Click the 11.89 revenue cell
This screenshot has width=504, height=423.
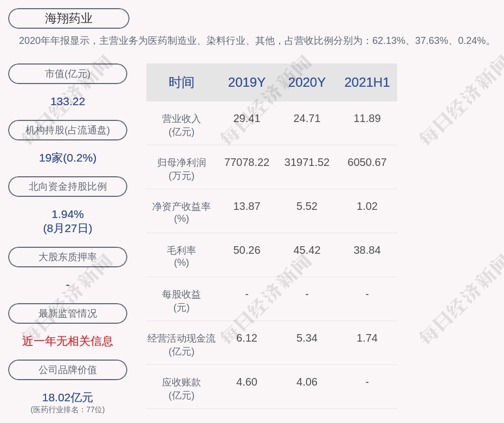(x=367, y=118)
